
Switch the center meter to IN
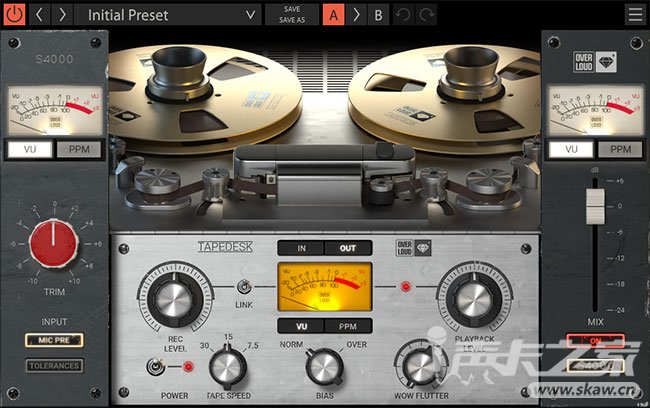pos(301,248)
